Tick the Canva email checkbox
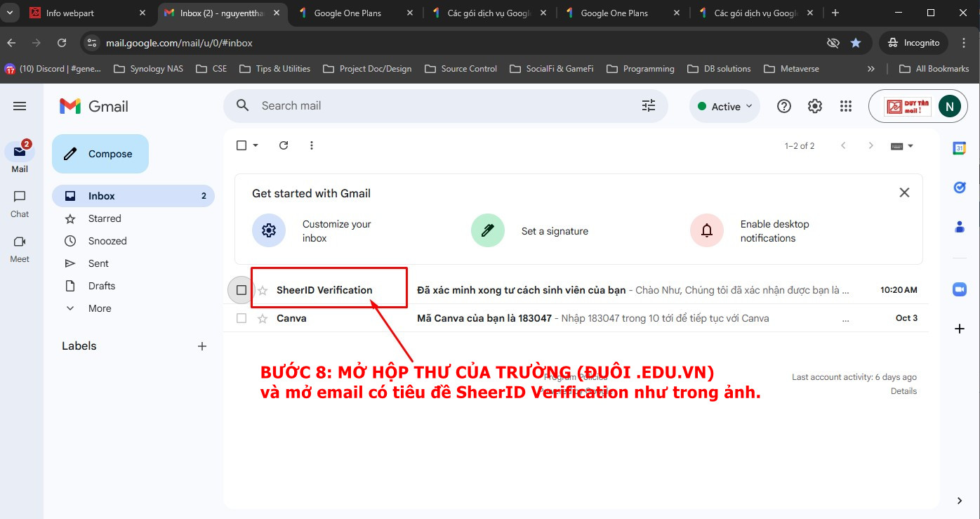 pyautogui.click(x=241, y=318)
